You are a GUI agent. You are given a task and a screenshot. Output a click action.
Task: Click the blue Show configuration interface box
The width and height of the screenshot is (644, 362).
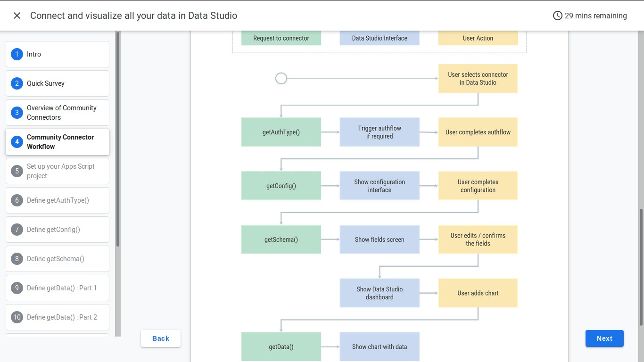click(x=380, y=186)
